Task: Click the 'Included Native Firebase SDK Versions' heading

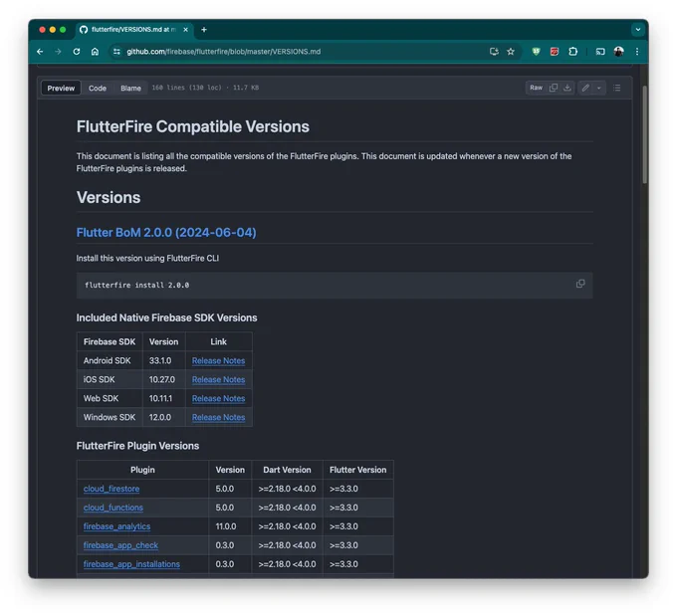Action: (x=166, y=318)
